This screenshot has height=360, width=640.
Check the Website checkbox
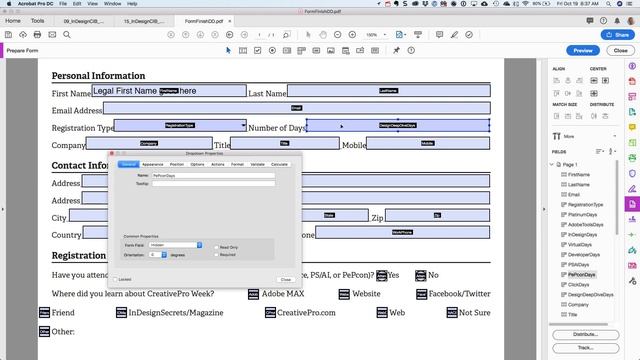point(344,294)
